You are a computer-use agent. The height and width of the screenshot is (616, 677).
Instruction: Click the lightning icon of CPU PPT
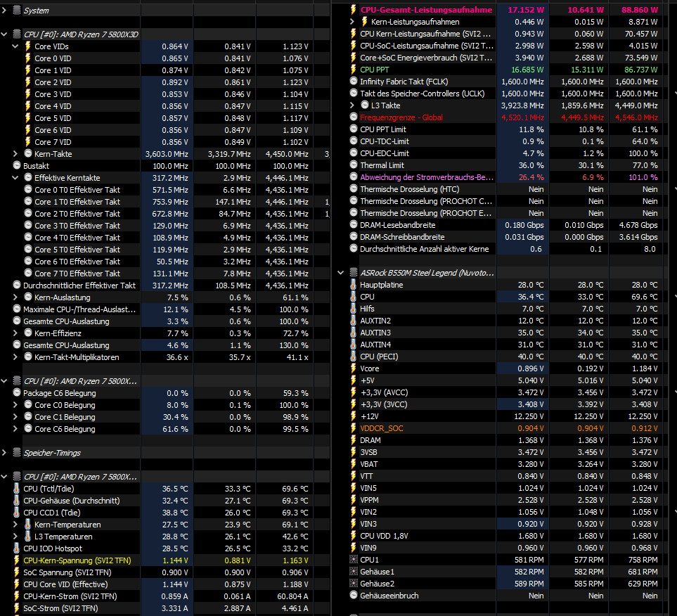click(353, 70)
